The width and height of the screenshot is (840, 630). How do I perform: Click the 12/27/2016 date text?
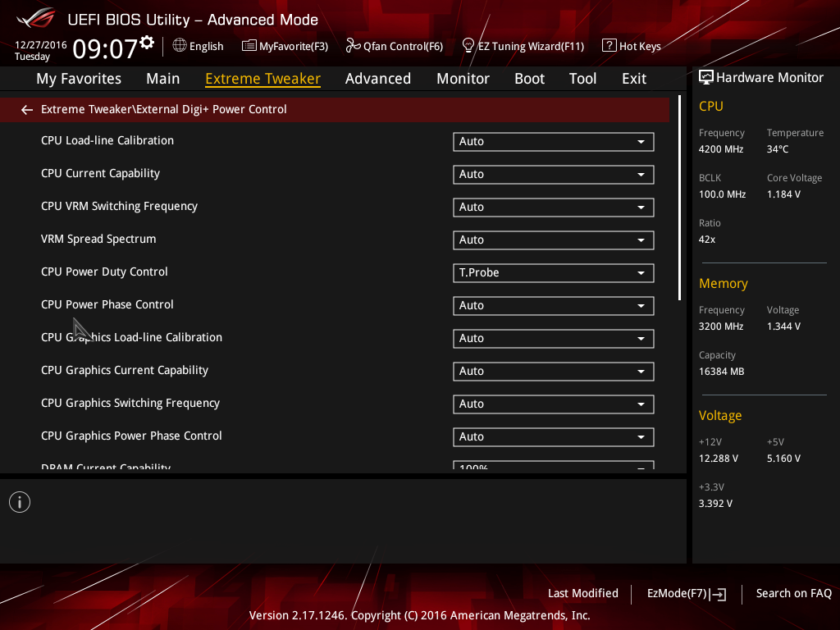point(41,45)
